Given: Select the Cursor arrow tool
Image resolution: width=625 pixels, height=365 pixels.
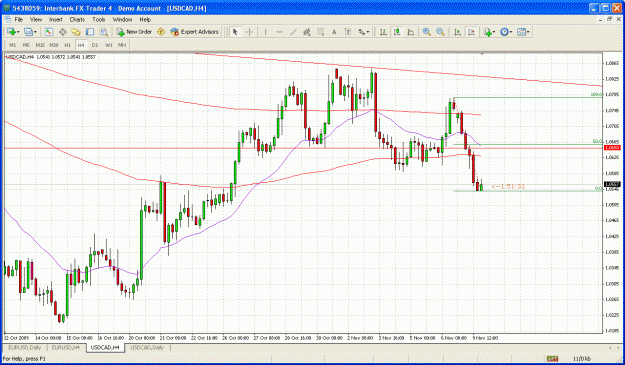Looking at the screenshot, I should point(235,32).
